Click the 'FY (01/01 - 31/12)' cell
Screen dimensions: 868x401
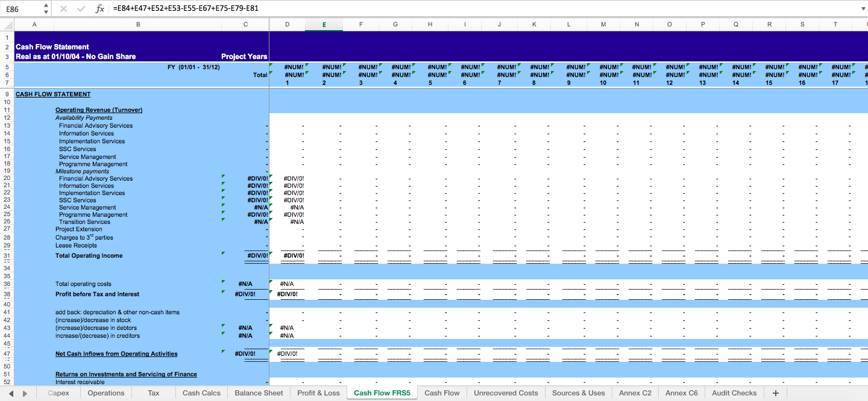(193, 67)
